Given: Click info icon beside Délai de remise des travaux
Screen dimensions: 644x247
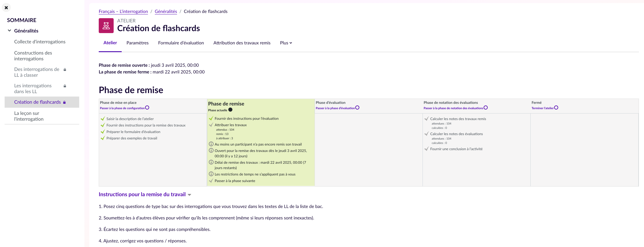Looking at the screenshot, I should pyautogui.click(x=211, y=162).
